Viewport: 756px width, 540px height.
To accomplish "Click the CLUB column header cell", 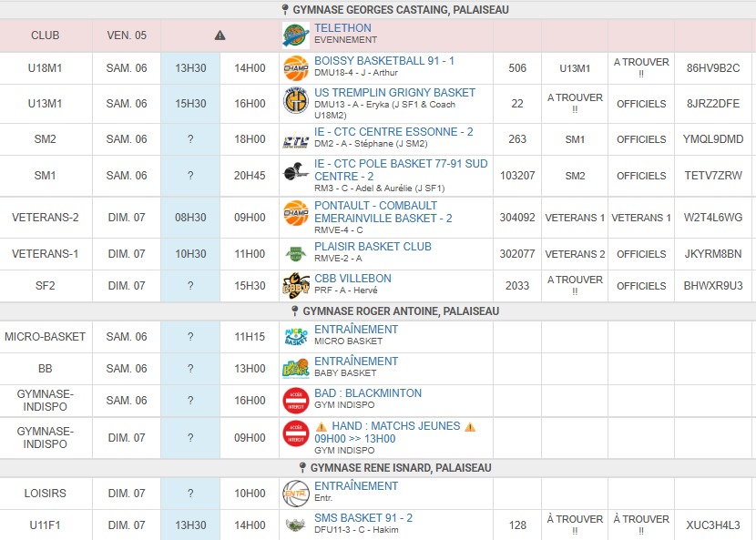I will (46, 36).
